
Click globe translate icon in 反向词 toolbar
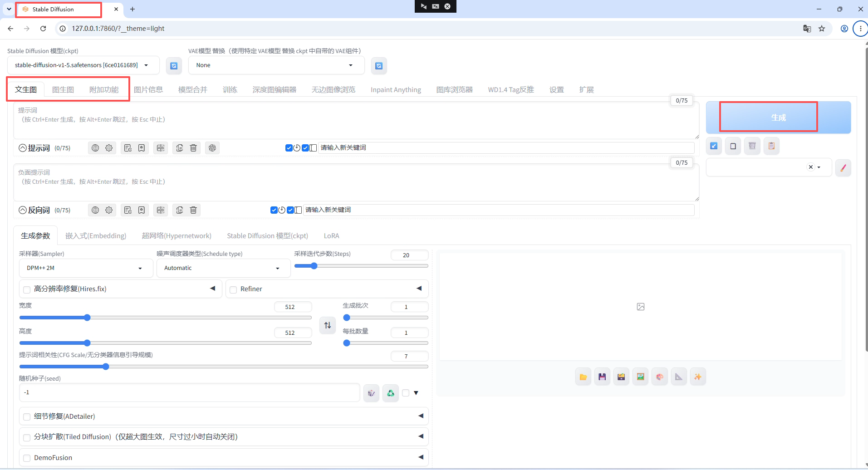[x=95, y=210]
